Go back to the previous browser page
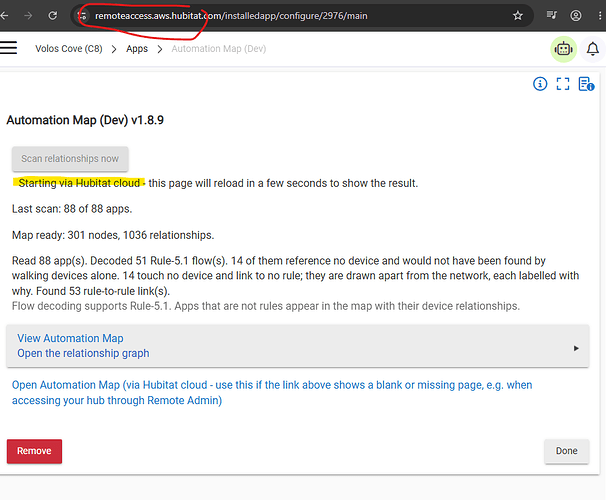This screenshot has width=606, height=500. pyautogui.click(x=4, y=15)
